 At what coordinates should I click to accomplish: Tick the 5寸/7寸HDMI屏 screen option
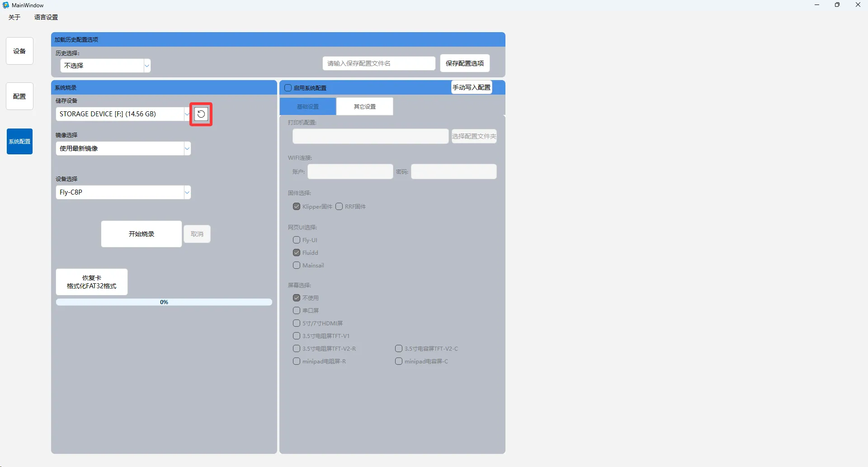pos(297,324)
